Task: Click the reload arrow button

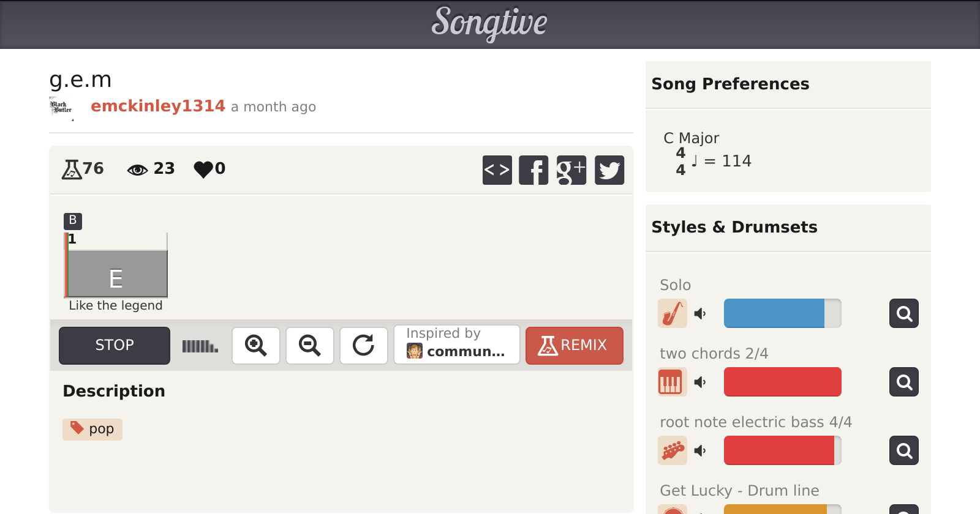Action: (x=364, y=346)
